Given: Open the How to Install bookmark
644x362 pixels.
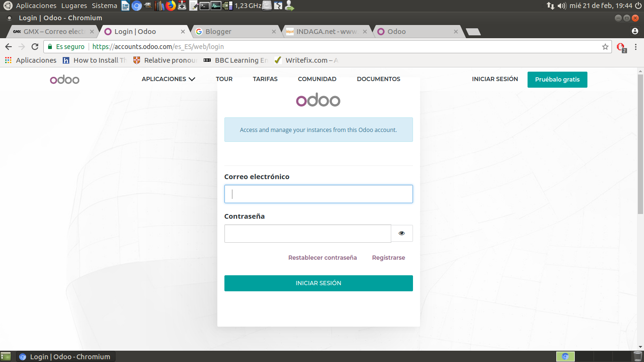Looking at the screenshot, I should (94, 60).
